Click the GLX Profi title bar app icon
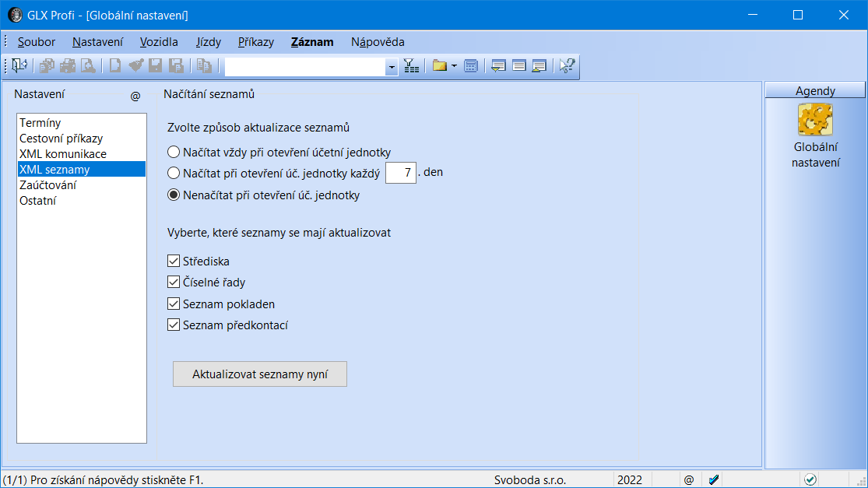868x488 pixels. [15, 15]
